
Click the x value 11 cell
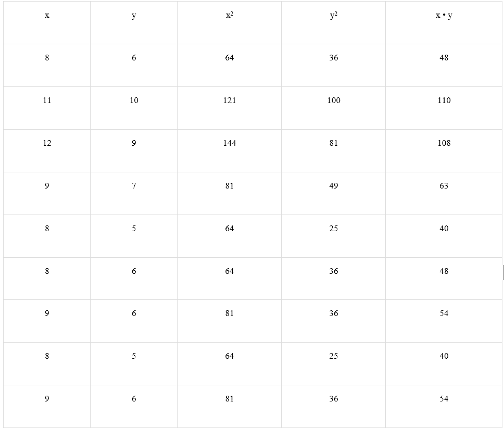pyautogui.click(x=47, y=108)
